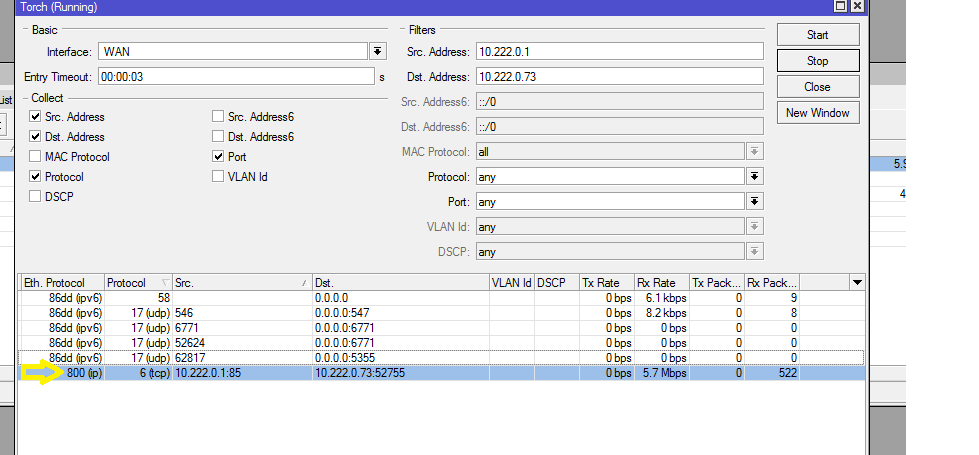Select the 10.222.0.1:85 tcp row
The height and width of the screenshot is (455, 979).
pyautogui.click(x=400, y=373)
